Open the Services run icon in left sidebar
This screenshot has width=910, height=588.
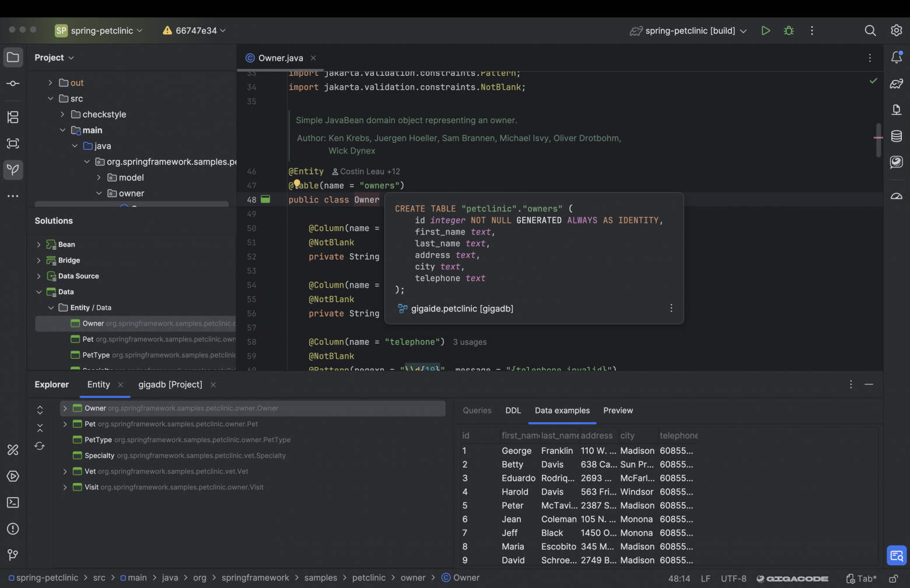coord(13,476)
